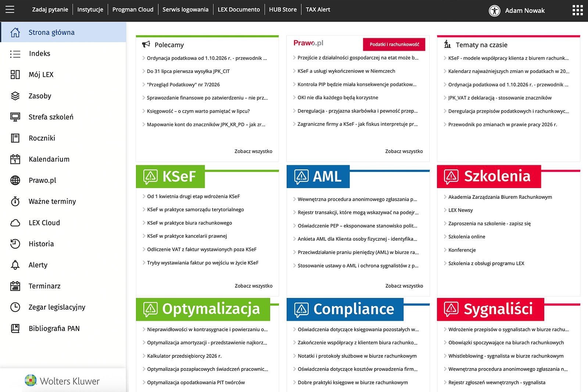Screen dimensions: 588x392
Task: Click the Terminarz planner icon
Action: 15,286
